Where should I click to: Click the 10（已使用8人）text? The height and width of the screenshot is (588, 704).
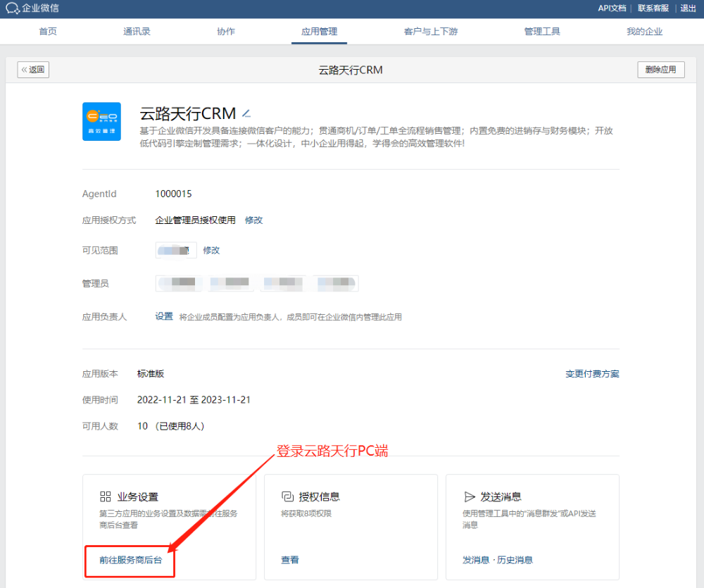click(170, 426)
